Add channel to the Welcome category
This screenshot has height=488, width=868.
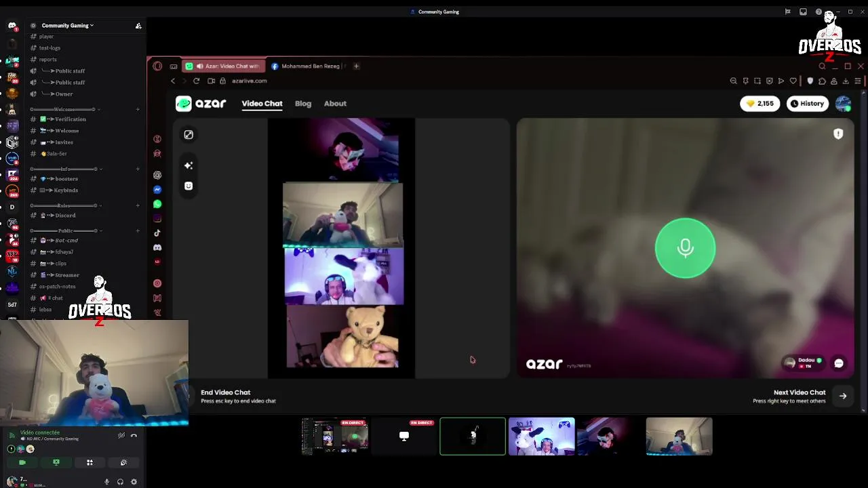(x=138, y=109)
